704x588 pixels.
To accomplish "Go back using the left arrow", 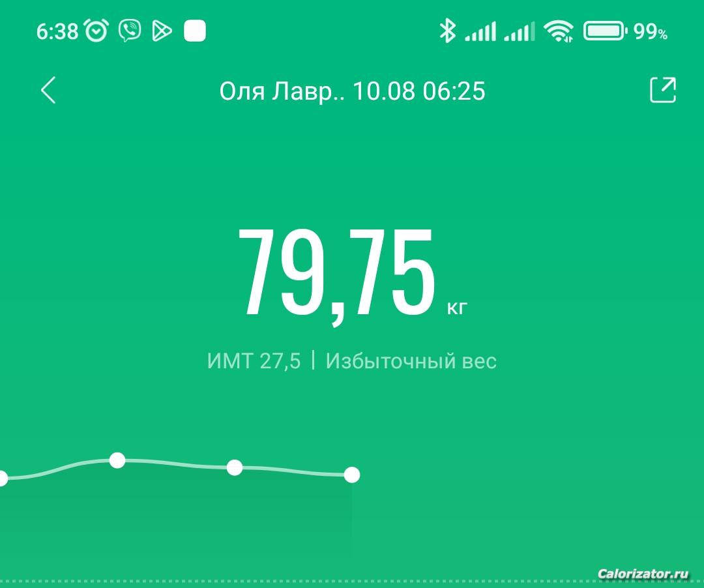I will (x=48, y=90).
